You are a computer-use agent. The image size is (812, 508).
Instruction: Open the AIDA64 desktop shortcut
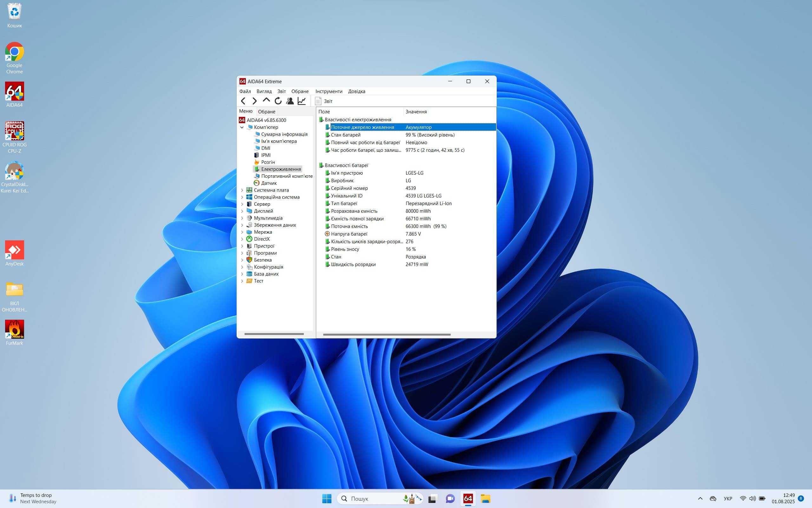[x=14, y=94]
